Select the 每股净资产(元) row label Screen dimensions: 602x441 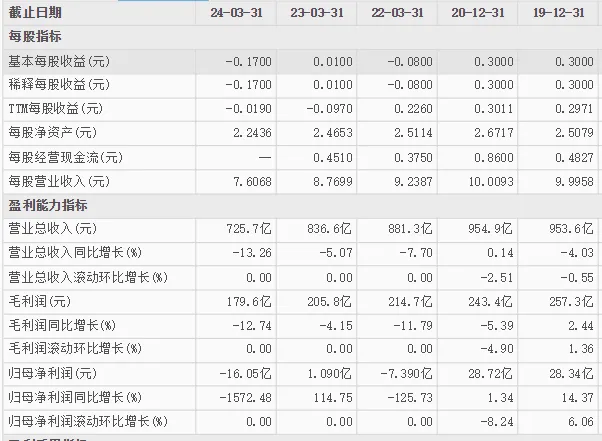point(52,132)
